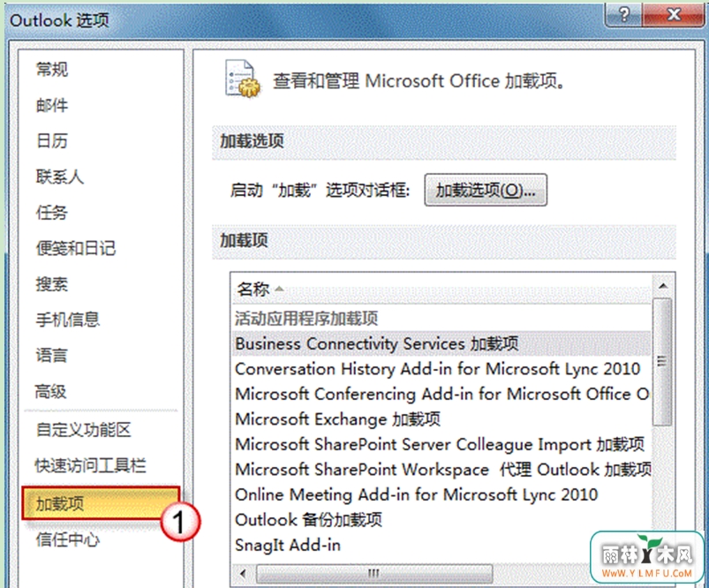The width and height of the screenshot is (709, 588).
Task: Open dialog help with the question mark button
Action: click(x=623, y=14)
